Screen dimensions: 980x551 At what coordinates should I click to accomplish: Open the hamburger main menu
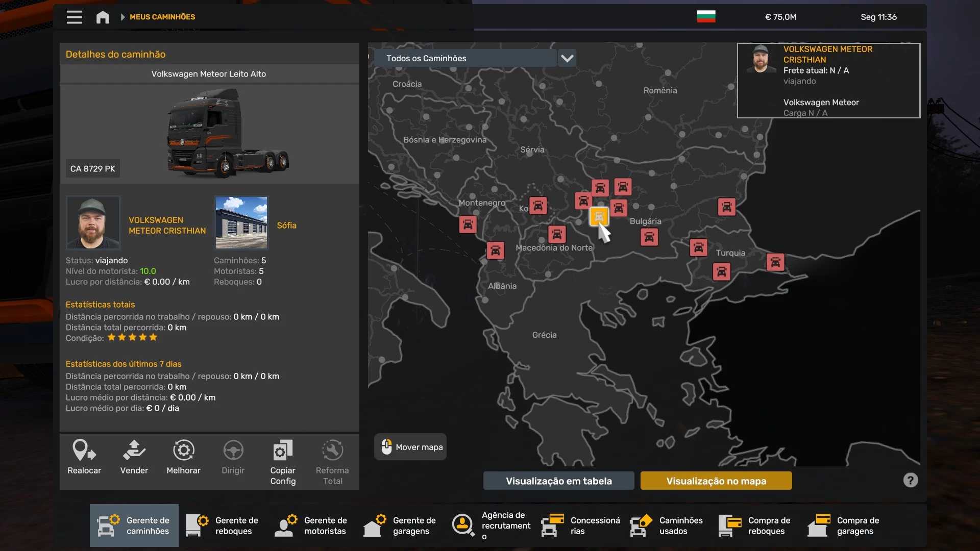74,17
